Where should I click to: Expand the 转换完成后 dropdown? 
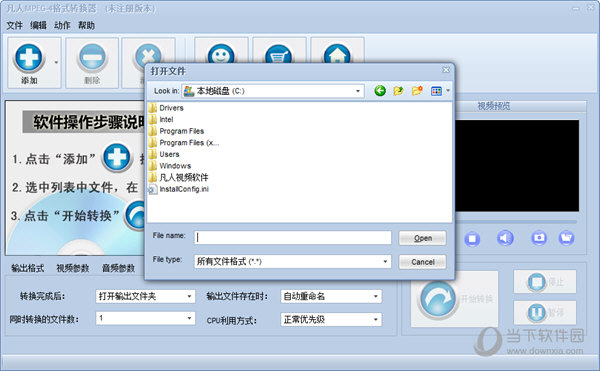(x=189, y=296)
